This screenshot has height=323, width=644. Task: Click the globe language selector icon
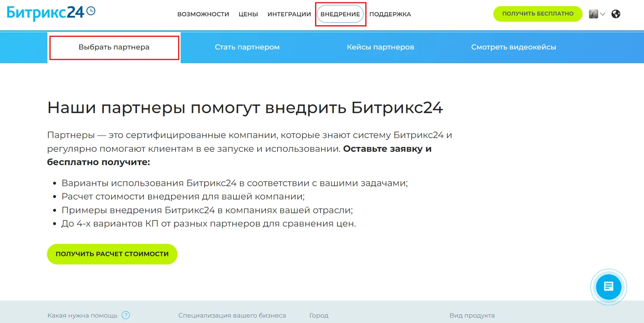[616, 14]
